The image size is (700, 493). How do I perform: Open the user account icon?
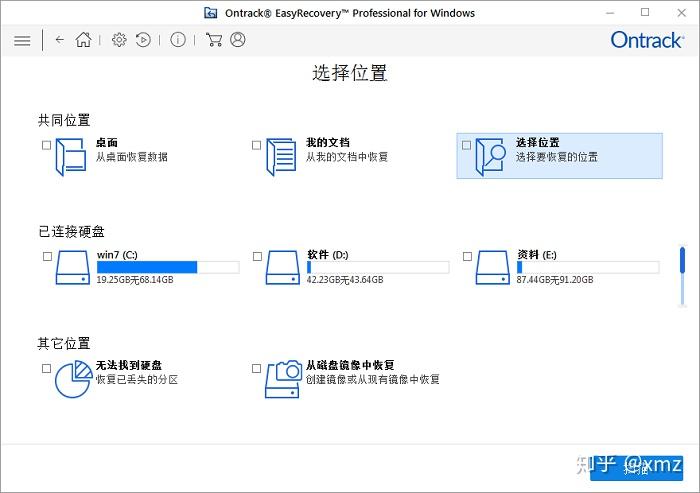click(x=238, y=40)
